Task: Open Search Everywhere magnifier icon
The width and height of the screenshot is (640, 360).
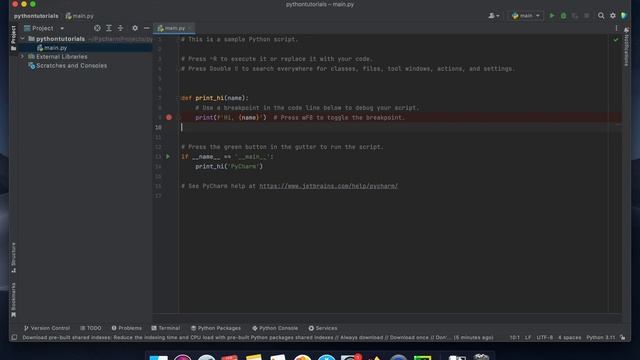Action: tap(601, 16)
